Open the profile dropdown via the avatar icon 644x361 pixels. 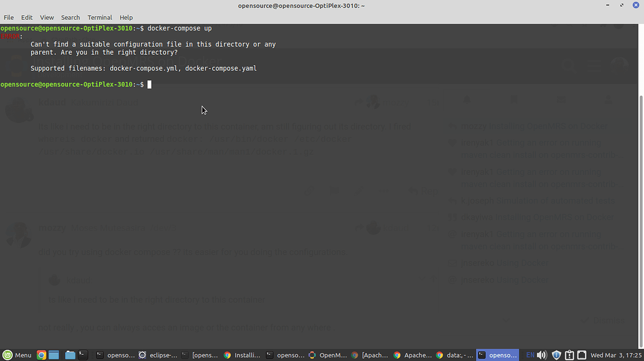coord(609,100)
